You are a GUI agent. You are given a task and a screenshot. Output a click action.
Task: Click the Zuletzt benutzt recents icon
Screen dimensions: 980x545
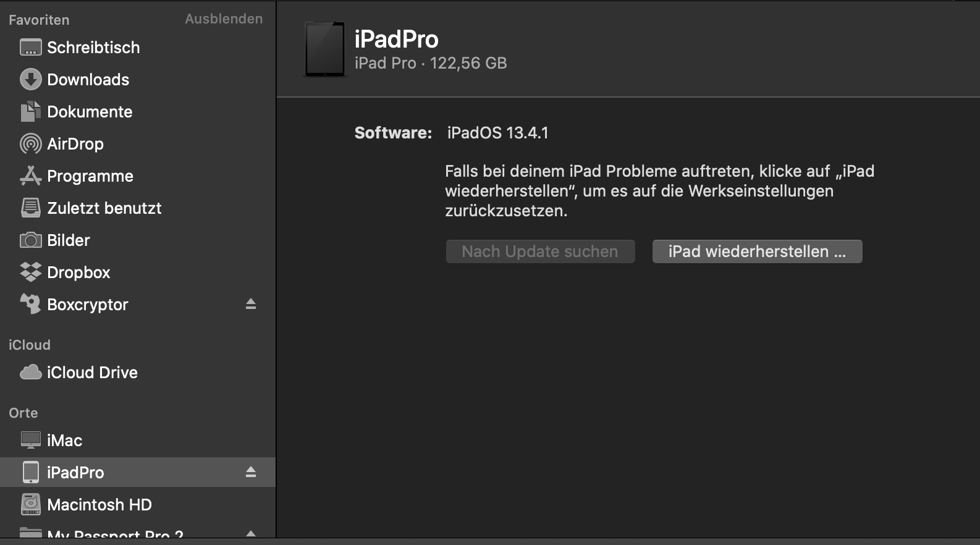(x=30, y=208)
